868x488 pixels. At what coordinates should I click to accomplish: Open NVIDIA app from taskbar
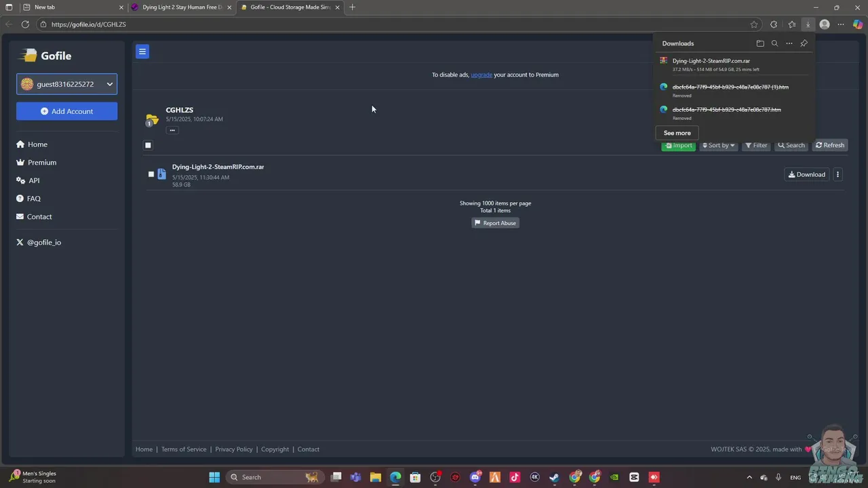(x=614, y=477)
